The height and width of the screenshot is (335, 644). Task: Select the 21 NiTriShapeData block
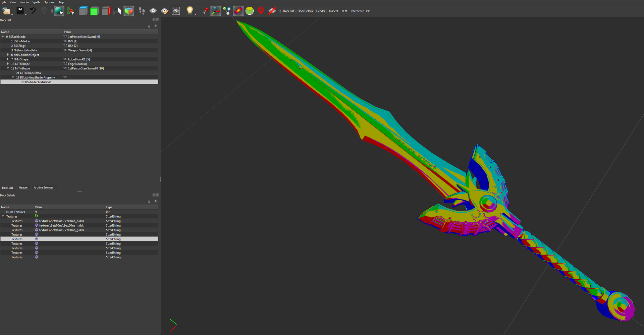(x=29, y=73)
